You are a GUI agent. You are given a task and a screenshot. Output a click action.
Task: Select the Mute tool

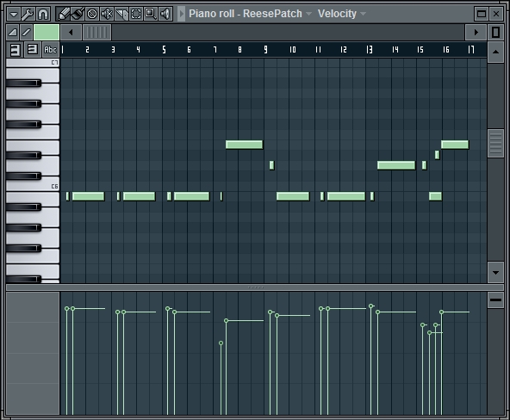[107, 14]
